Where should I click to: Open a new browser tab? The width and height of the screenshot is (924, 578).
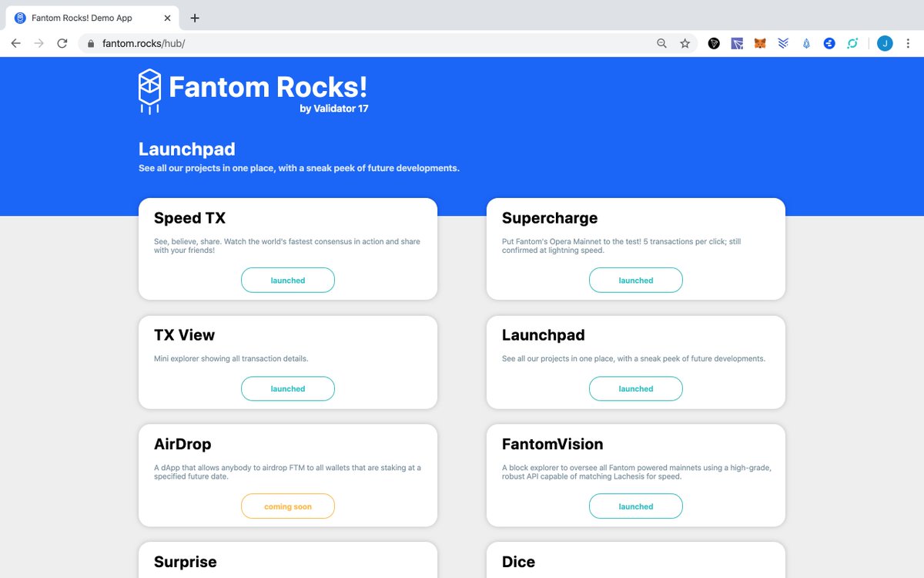[x=195, y=18]
